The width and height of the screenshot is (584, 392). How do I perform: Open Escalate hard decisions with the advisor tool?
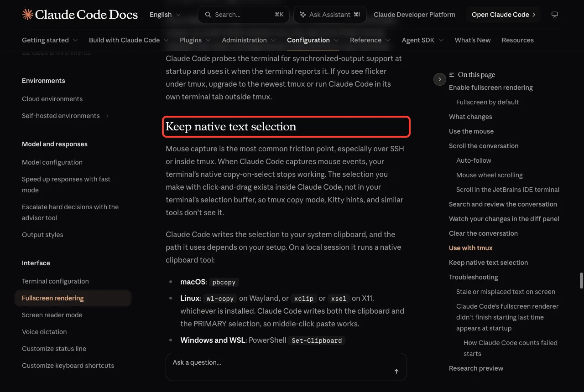[70, 212]
